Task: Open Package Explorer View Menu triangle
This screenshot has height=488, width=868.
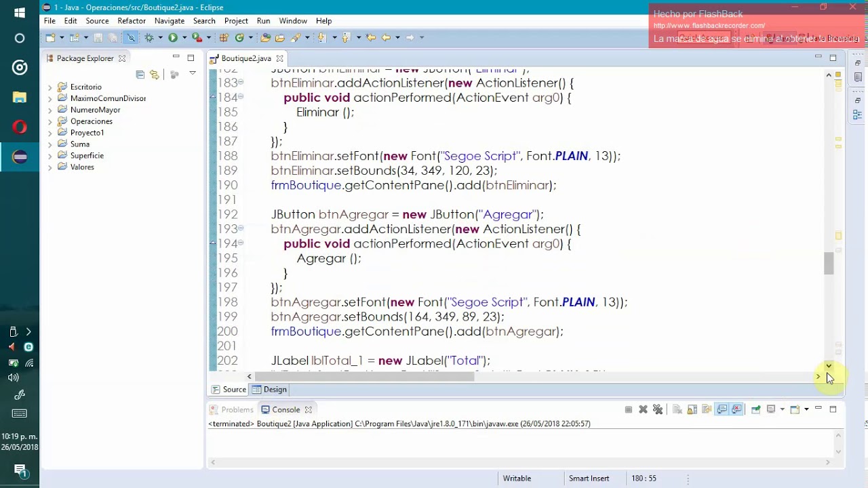Action: pos(193,74)
